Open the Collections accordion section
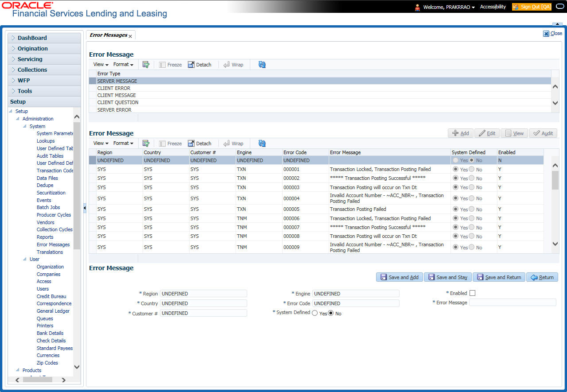 (x=32, y=70)
